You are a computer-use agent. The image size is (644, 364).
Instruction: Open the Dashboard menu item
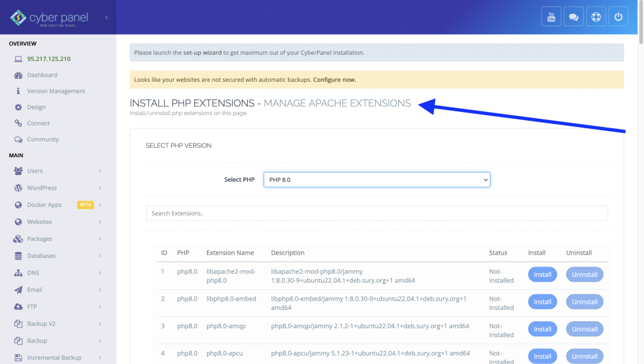pos(42,75)
